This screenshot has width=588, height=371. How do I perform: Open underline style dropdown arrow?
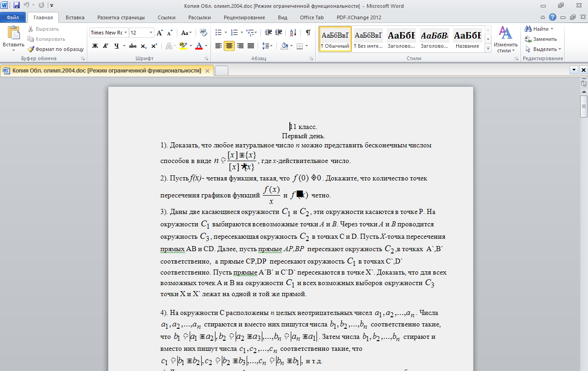(124, 46)
